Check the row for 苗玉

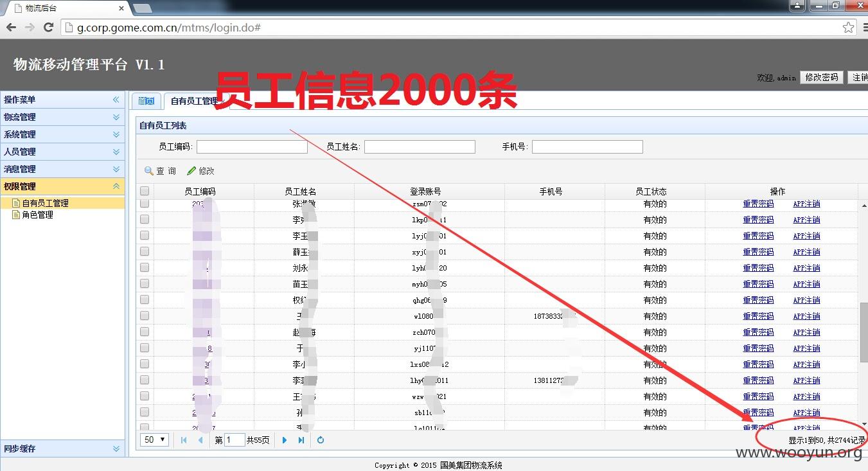point(145,283)
